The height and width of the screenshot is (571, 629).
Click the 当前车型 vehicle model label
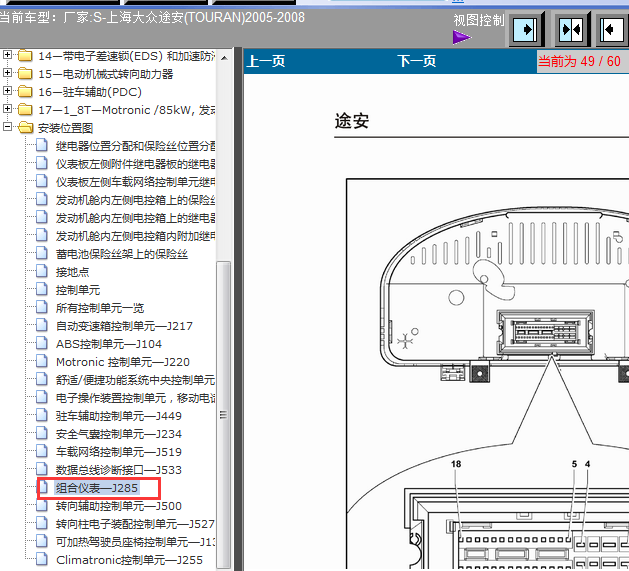152,18
